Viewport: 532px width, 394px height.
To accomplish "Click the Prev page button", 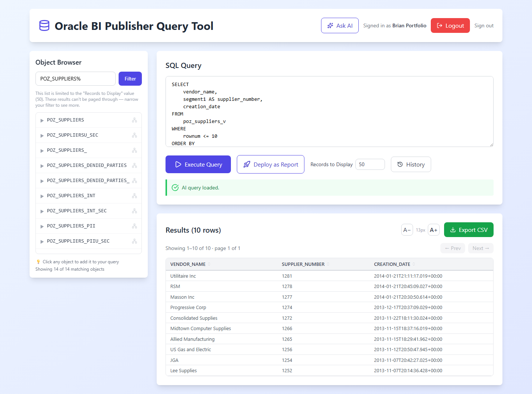I will [453, 248].
